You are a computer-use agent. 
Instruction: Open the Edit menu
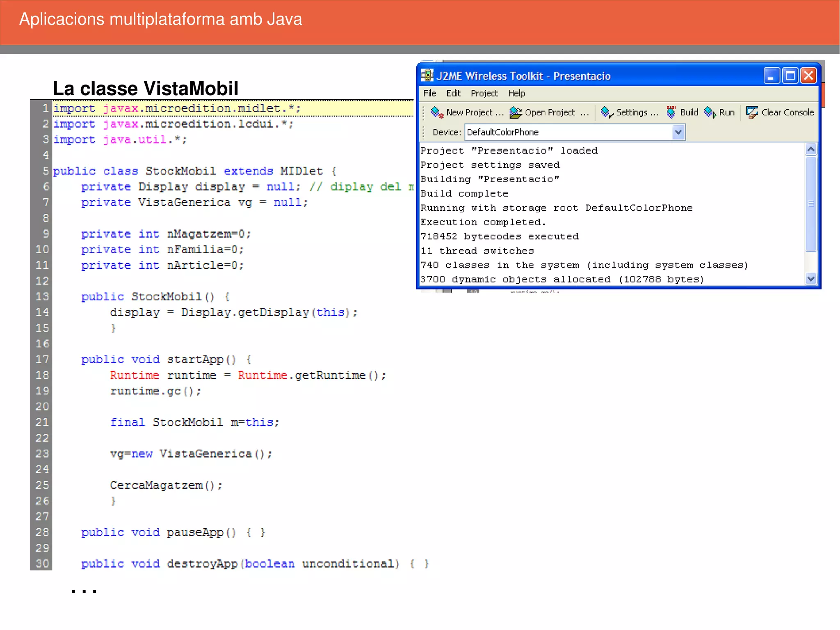click(x=453, y=94)
